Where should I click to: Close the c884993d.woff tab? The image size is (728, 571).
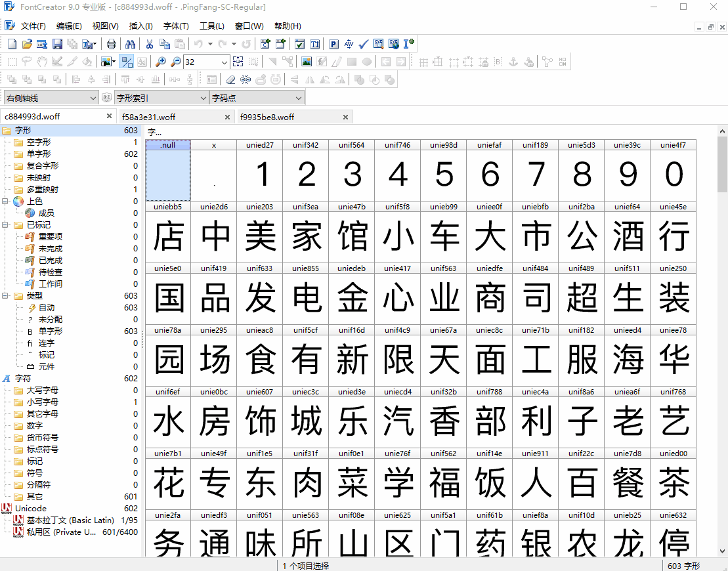click(109, 116)
